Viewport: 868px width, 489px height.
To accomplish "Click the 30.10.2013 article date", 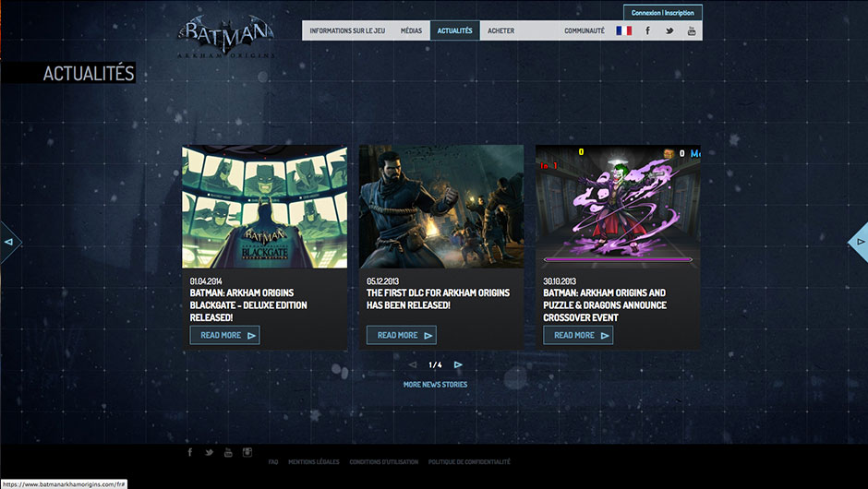I will point(560,281).
